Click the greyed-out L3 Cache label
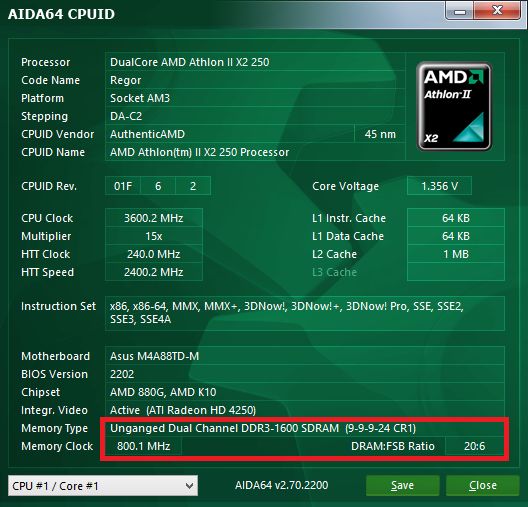This screenshot has height=507, width=528. [334, 272]
